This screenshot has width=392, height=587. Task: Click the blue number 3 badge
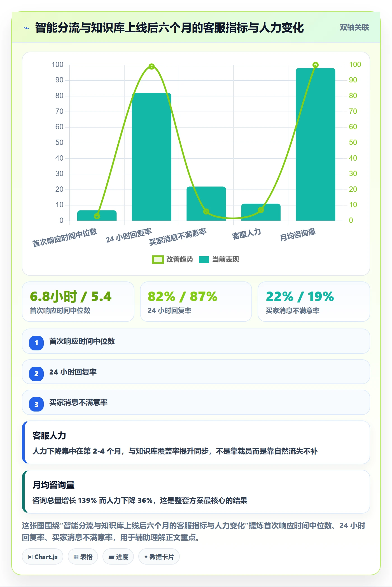pos(36,404)
